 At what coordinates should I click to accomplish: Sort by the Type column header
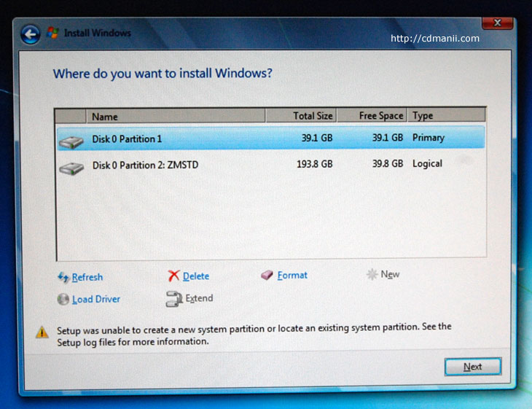point(447,115)
